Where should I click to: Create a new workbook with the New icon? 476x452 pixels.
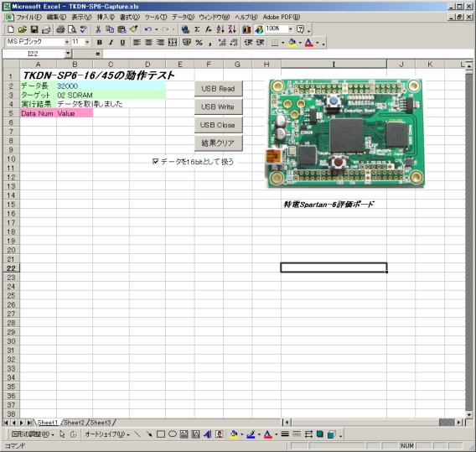click(x=11, y=29)
